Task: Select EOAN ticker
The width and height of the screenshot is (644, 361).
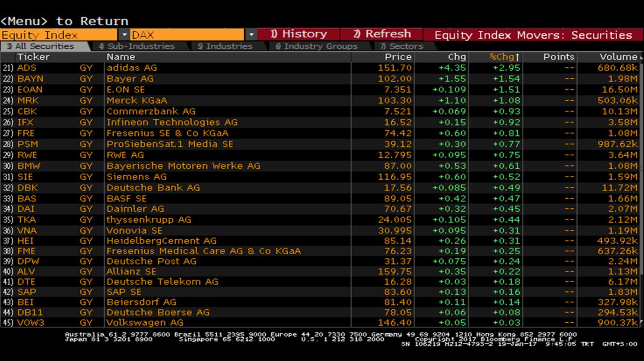Action: click(x=30, y=89)
